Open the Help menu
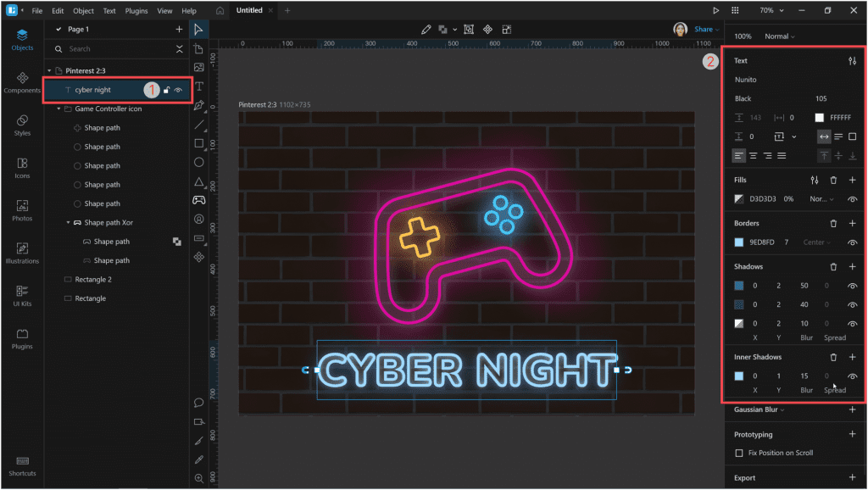The image size is (868, 490). tap(189, 10)
